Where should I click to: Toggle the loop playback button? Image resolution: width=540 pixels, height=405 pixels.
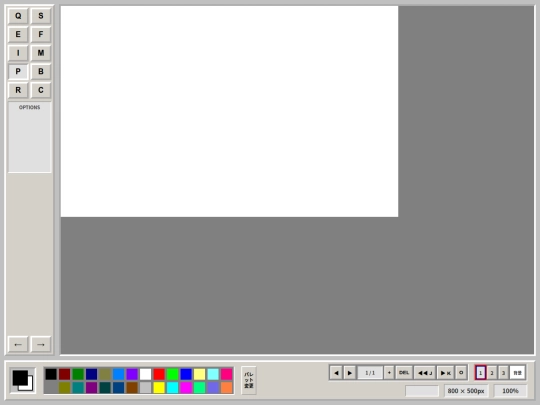coord(461,373)
